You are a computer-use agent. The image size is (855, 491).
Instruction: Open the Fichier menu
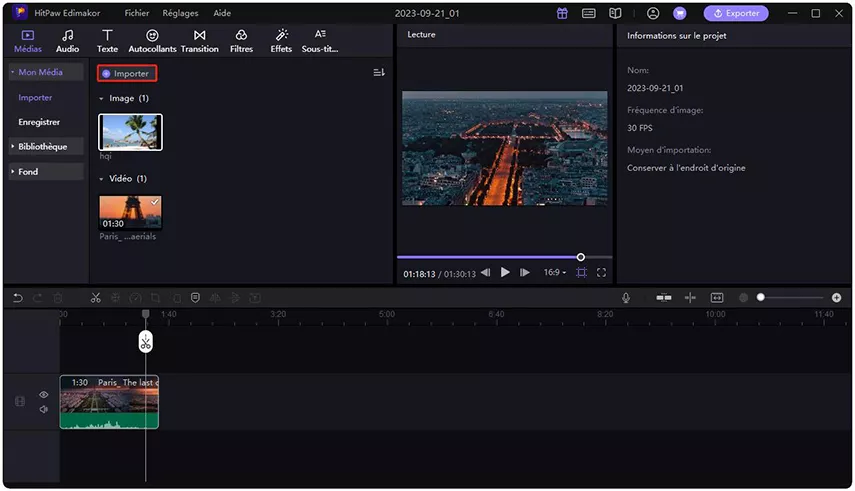coord(136,13)
